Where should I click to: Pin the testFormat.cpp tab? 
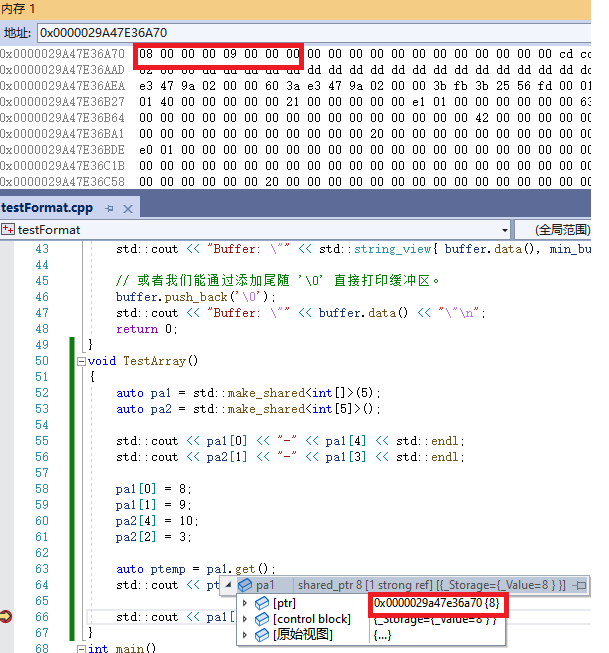110,208
